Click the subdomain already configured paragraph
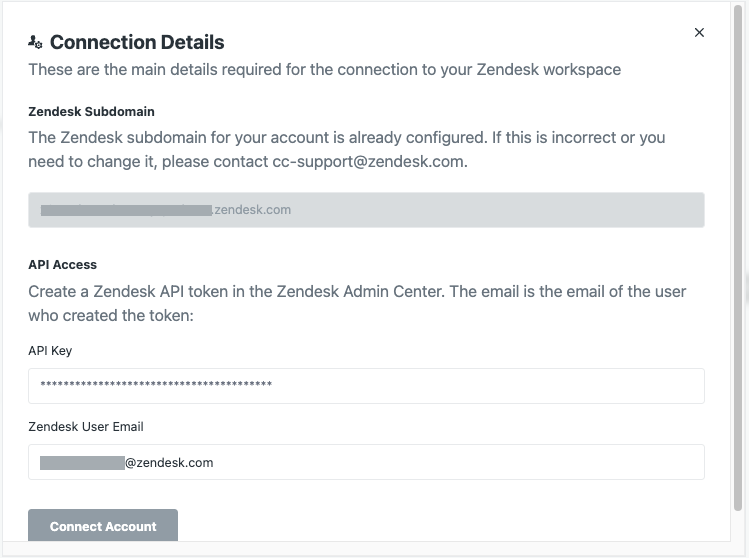Viewport: 749px width, 558px height. (346, 137)
